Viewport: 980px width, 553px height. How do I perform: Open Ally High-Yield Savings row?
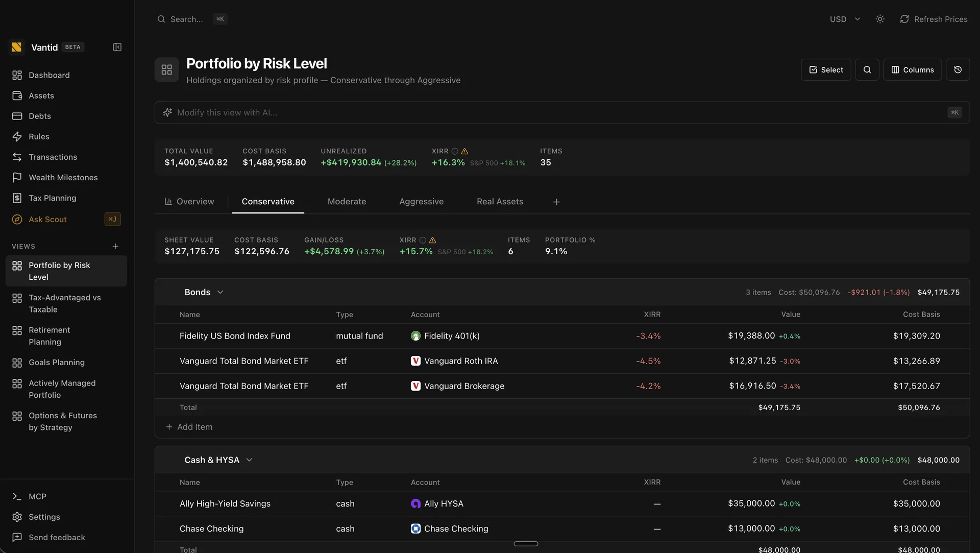tap(562, 503)
